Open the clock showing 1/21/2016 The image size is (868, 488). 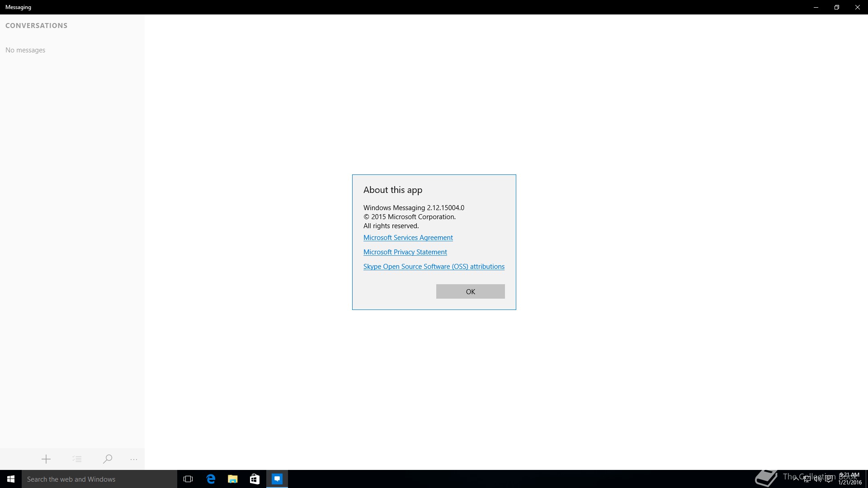[849, 479]
